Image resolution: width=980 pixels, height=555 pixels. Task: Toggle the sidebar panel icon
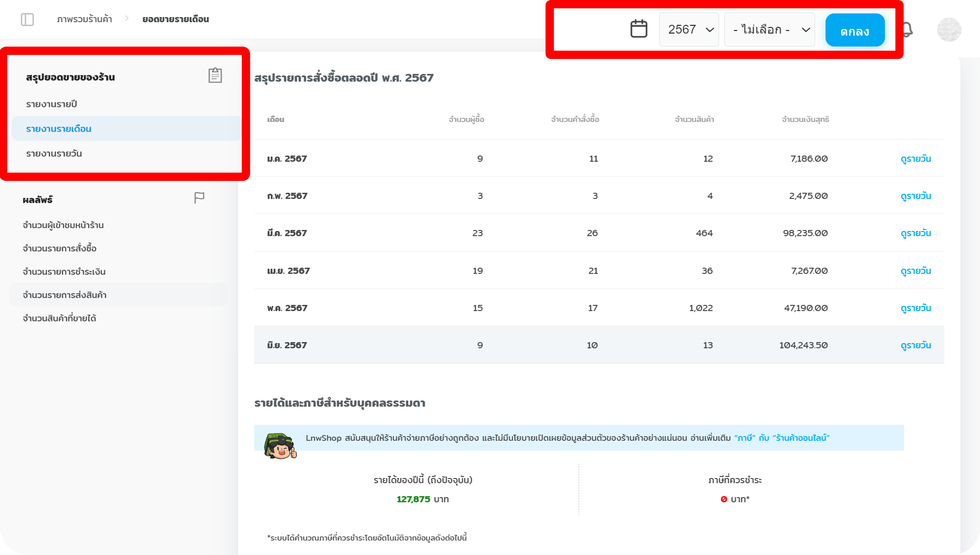click(x=27, y=20)
